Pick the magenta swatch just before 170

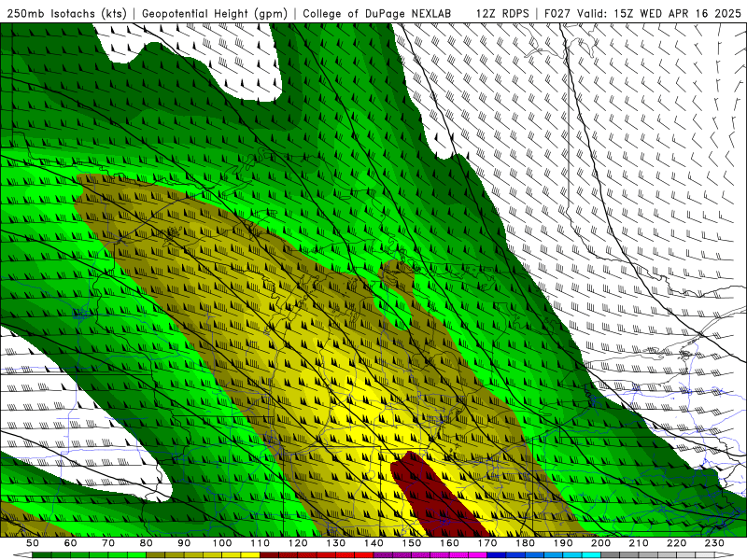(477, 554)
